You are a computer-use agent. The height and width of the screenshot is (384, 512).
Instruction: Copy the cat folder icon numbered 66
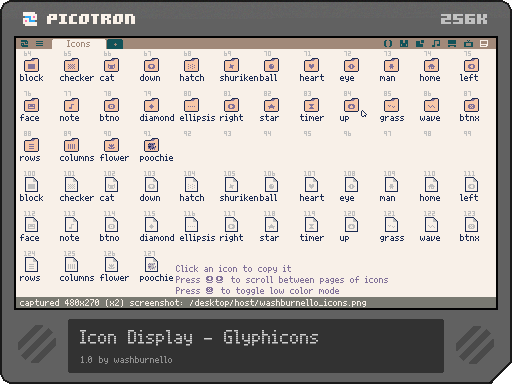[x=111, y=65]
